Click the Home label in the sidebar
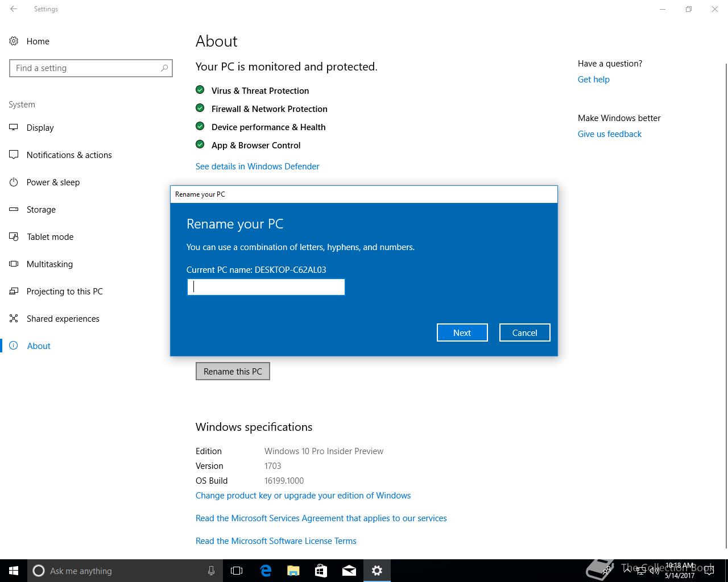The width and height of the screenshot is (728, 582). tap(38, 41)
